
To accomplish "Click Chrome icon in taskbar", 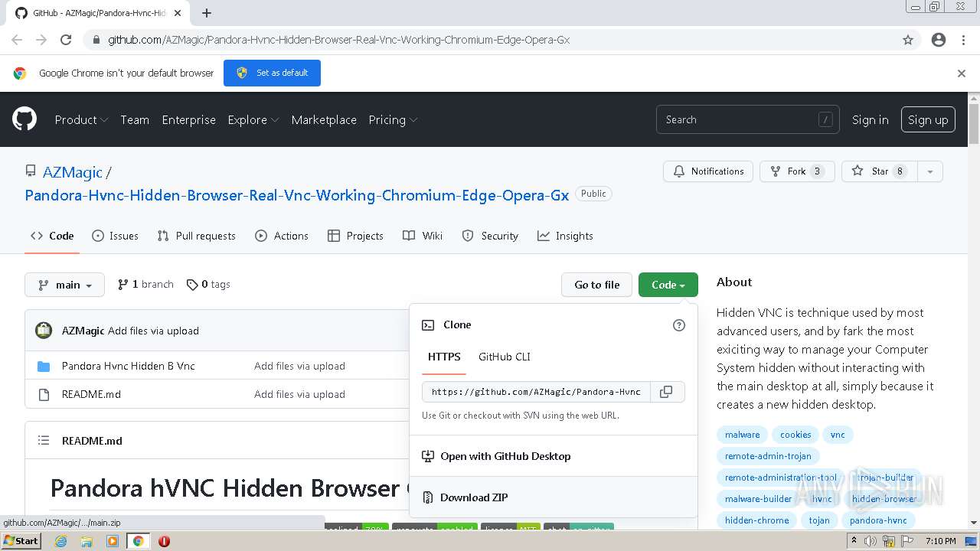I will point(139,541).
